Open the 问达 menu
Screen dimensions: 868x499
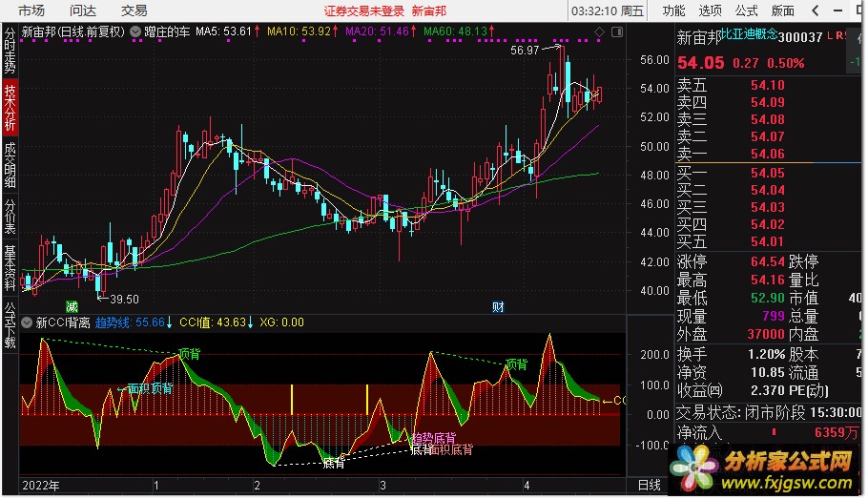pyautogui.click(x=82, y=10)
